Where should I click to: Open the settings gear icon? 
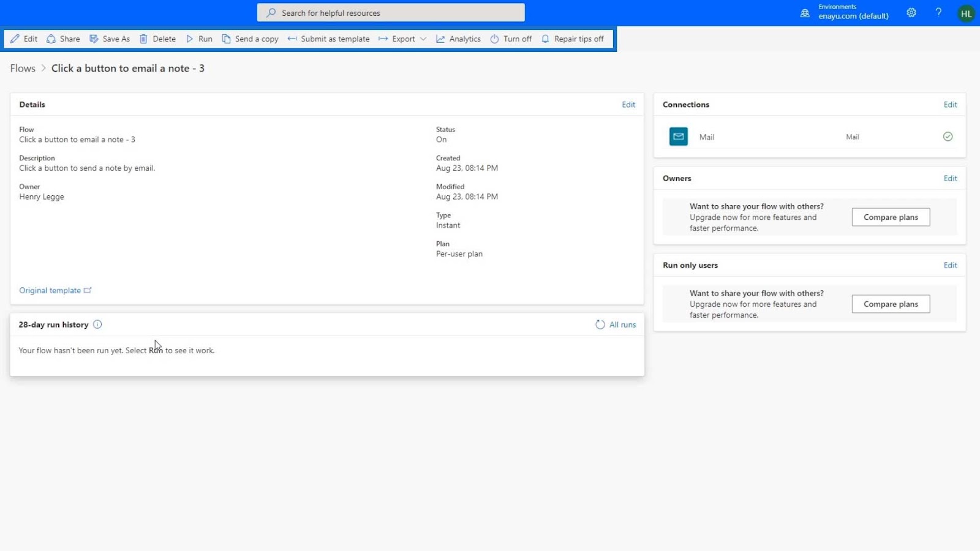click(x=911, y=12)
